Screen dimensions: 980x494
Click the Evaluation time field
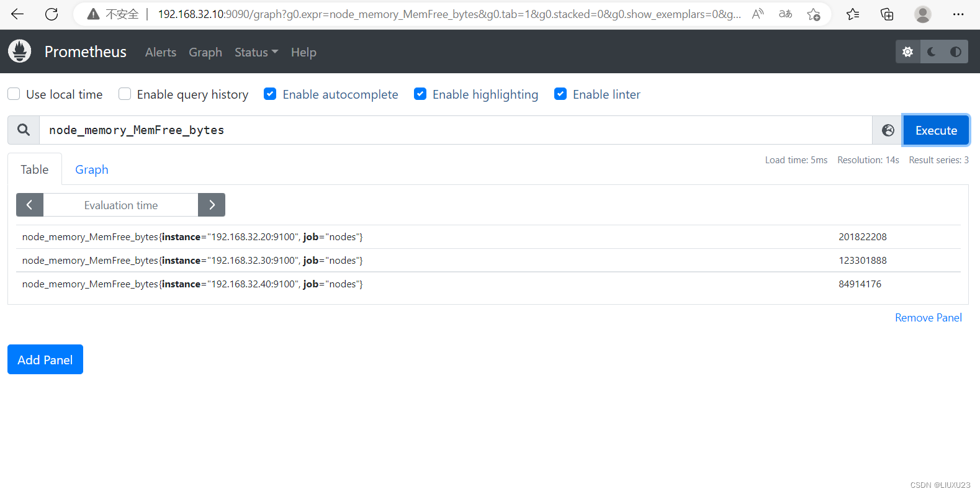click(121, 205)
